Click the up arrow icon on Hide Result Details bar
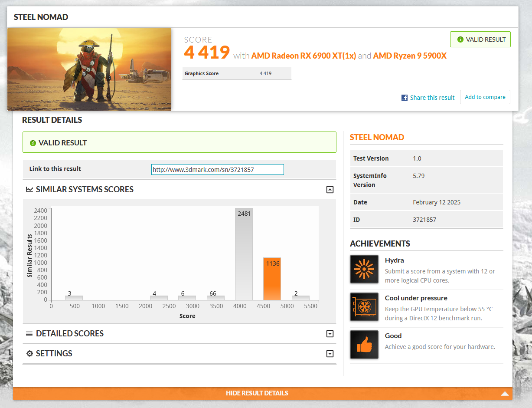 [505, 394]
